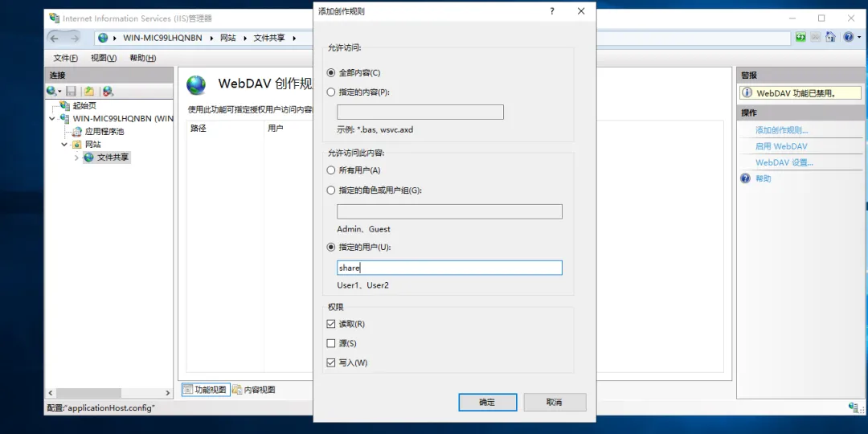The height and width of the screenshot is (434, 868).
Task: Click the status bar icon at bottom right
Action: [x=853, y=408]
